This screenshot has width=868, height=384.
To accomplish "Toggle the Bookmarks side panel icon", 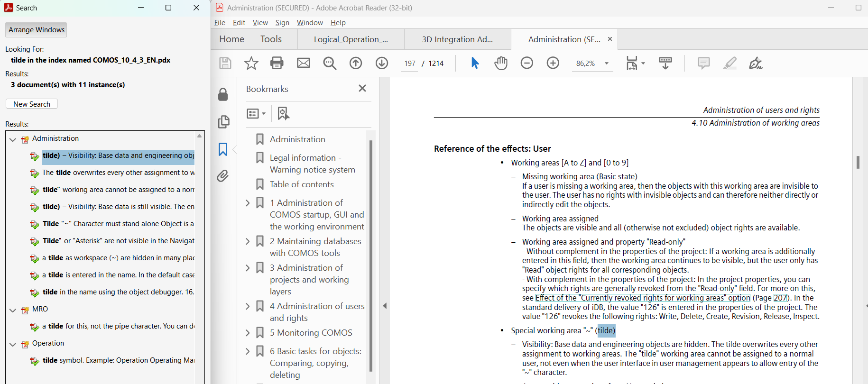I will coord(223,149).
